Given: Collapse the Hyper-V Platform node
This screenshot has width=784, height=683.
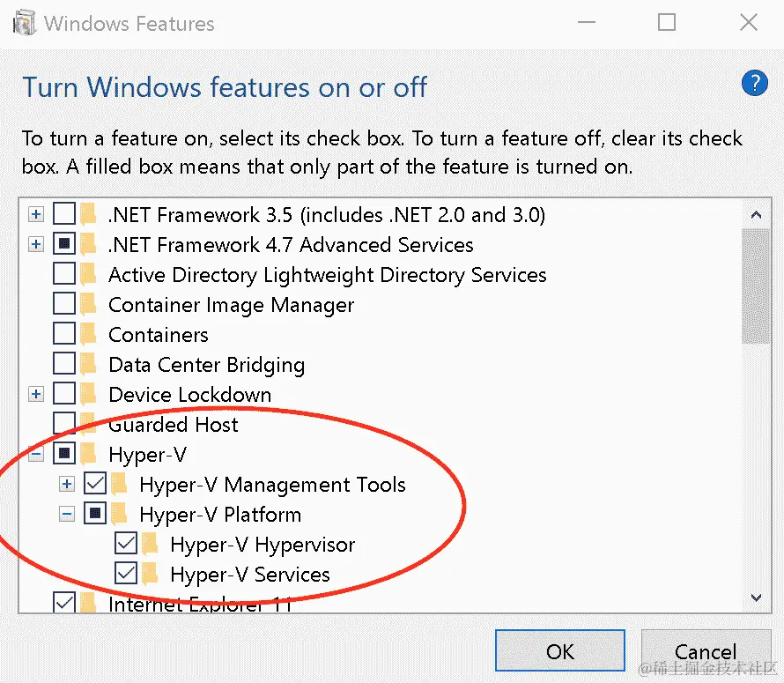Looking at the screenshot, I should tap(67, 515).
